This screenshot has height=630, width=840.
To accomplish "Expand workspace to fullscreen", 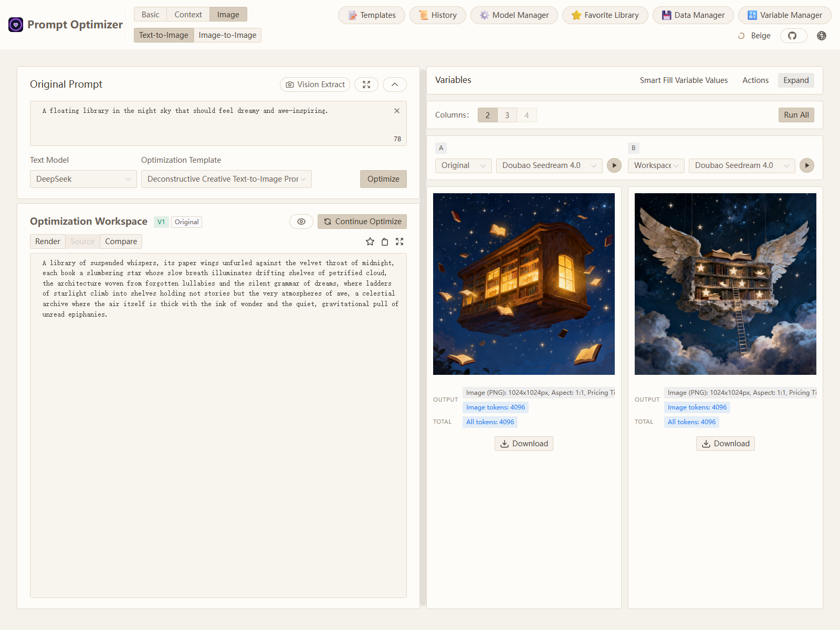I will pos(400,241).
